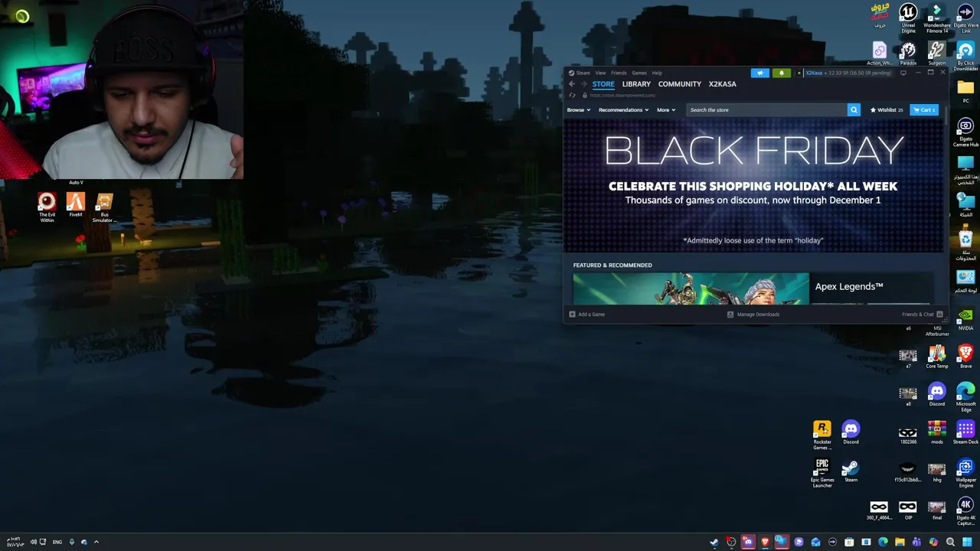Expand the Browse dropdown

[578, 109]
